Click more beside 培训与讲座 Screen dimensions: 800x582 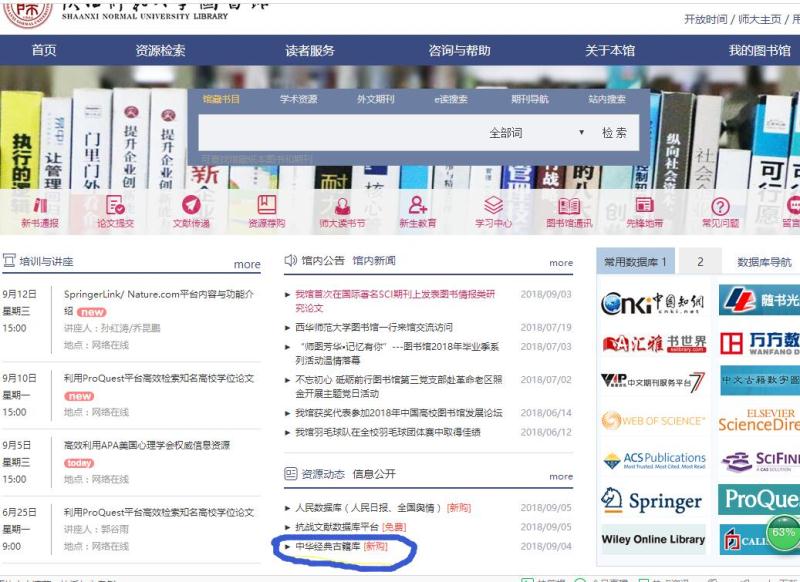click(247, 265)
